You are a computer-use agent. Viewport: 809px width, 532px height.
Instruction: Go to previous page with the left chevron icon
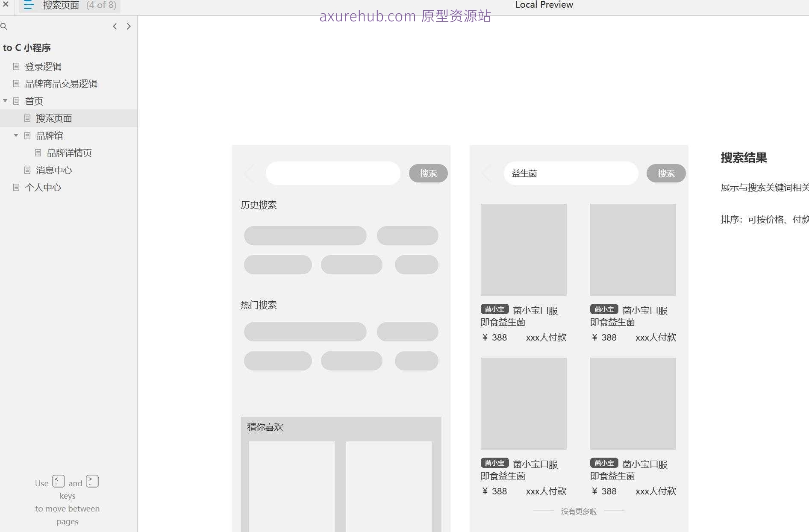[x=115, y=26]
